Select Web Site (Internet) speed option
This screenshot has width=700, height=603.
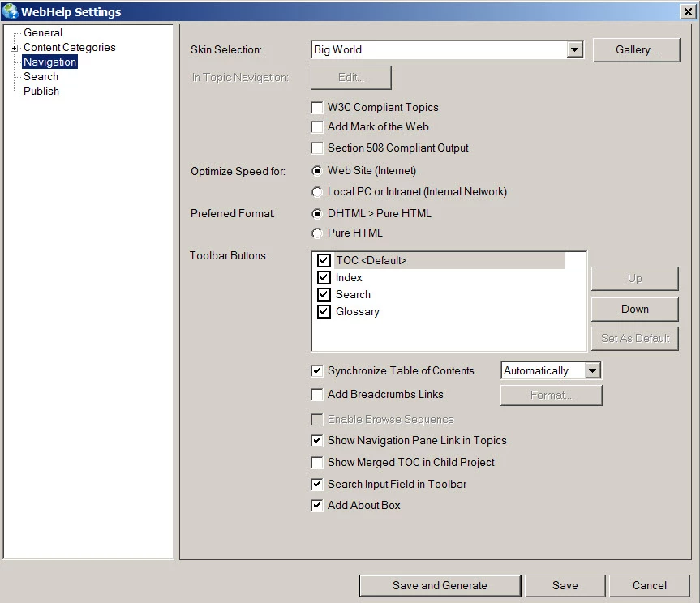point(317,171)
